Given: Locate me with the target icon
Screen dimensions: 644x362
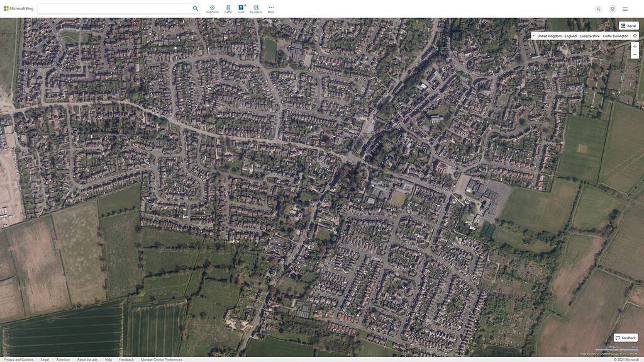Looking at the screenshot, I should coord(635,36).
